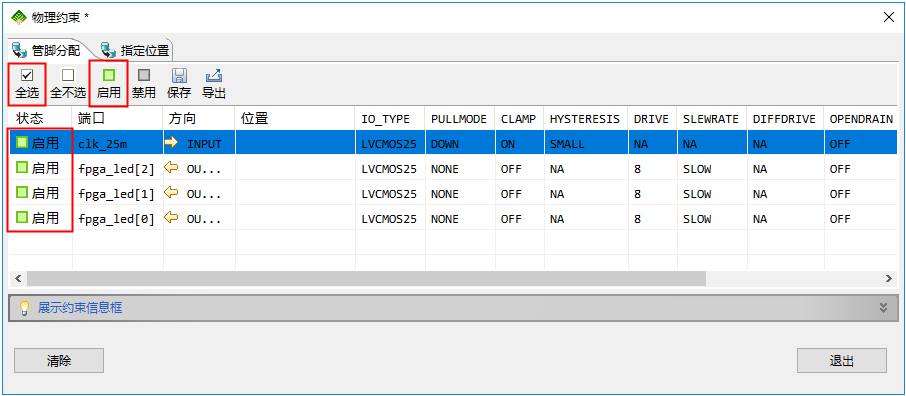Screen dimensions: 906x396
Task: Click the location cell for clk_25m
Action: pyautogui.click(x=295, y=143)
